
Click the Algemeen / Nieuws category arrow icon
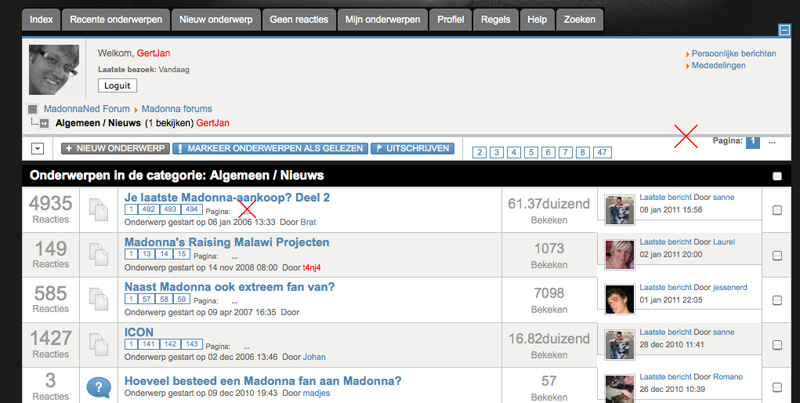(44, 123)
